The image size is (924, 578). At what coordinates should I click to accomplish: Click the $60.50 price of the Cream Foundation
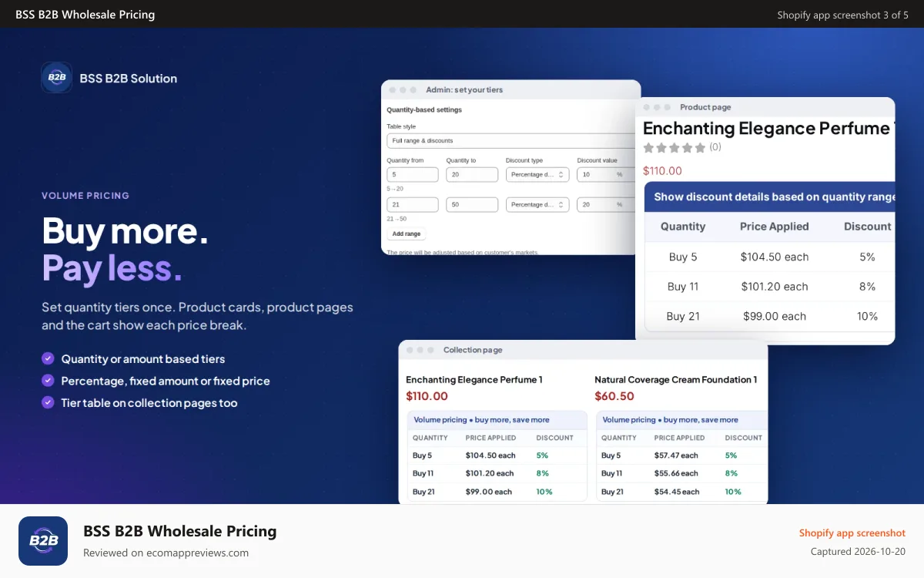coord(614,396)
